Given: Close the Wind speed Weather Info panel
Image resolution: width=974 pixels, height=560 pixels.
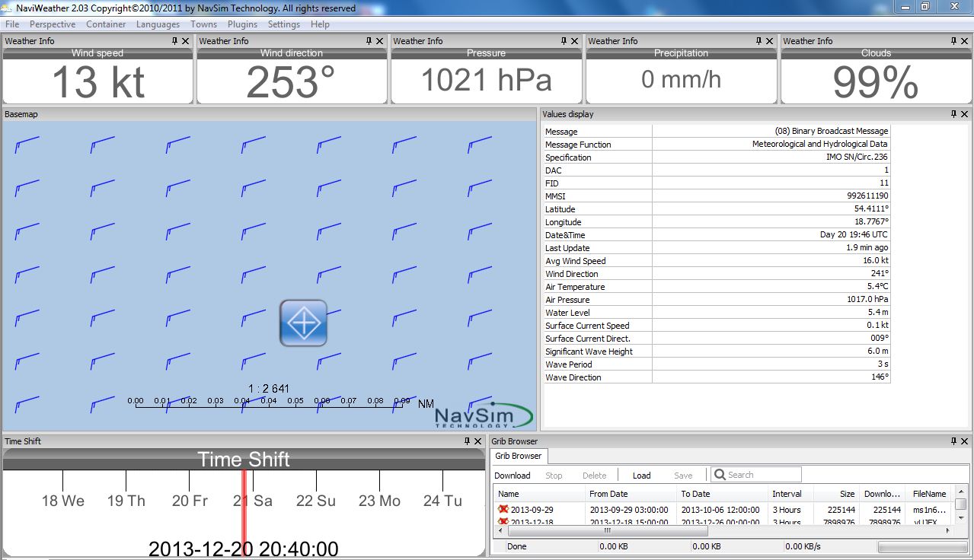Looking at the screenshot, I should point(185,41).
